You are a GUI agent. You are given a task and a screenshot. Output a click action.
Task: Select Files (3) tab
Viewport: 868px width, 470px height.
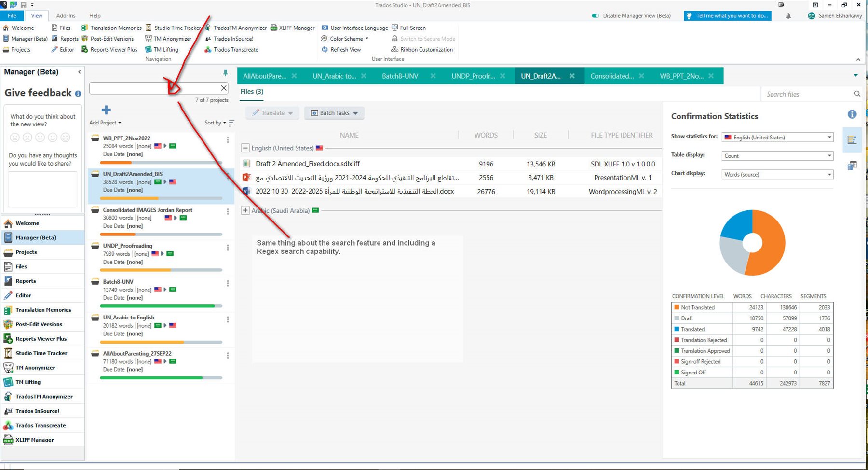coord(252,91)
